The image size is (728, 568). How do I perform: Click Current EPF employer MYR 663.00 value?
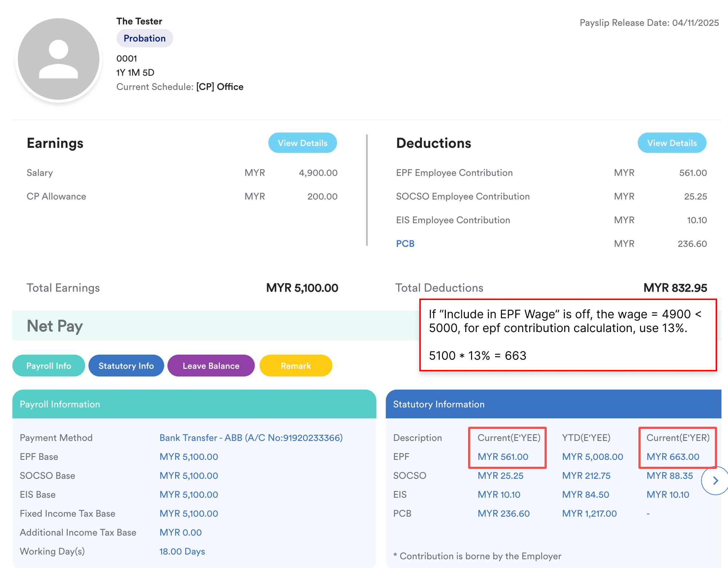[x=673, y=457]
